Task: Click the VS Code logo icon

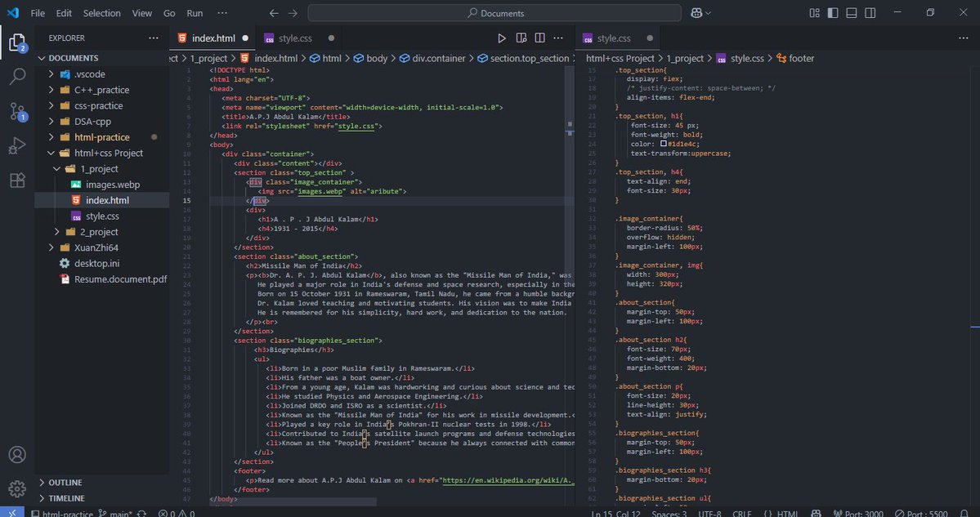Action: pyautogui.click(x=12, y=13)
